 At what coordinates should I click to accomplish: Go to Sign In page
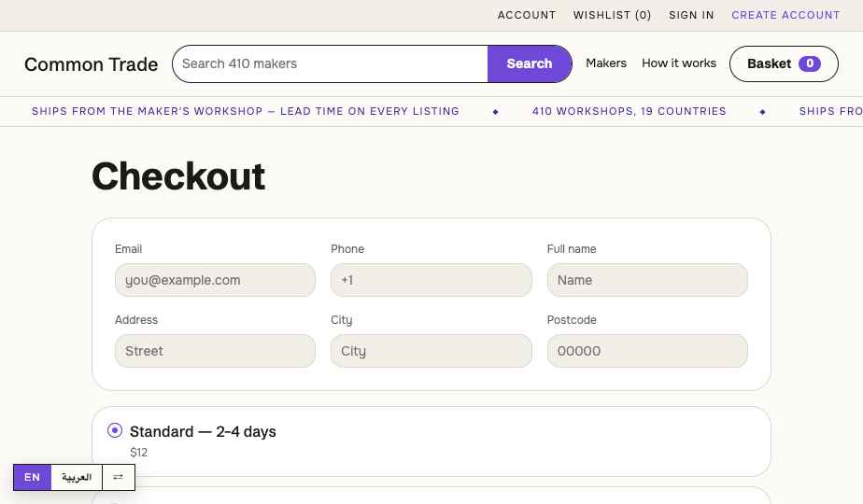pos(691,16)
